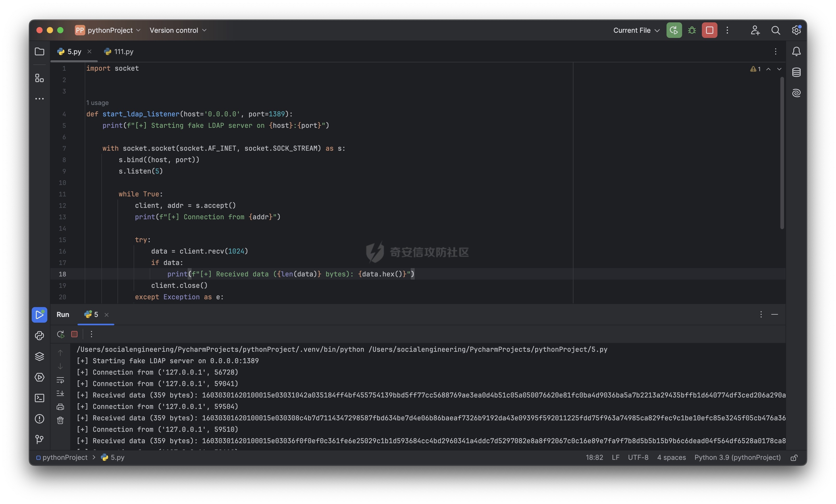Jump to the next highlighted error arrow
The width and height of the screenshot is (836, 504).
pos(779,69)
